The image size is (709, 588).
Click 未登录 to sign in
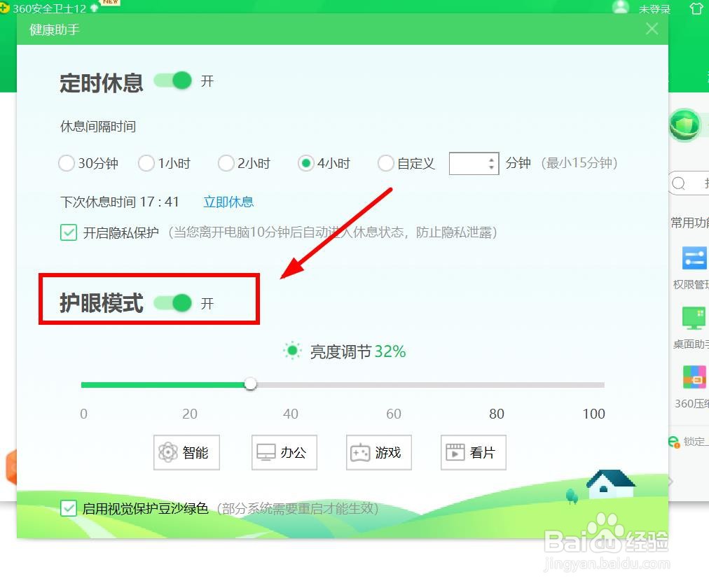tap(656, 9)
